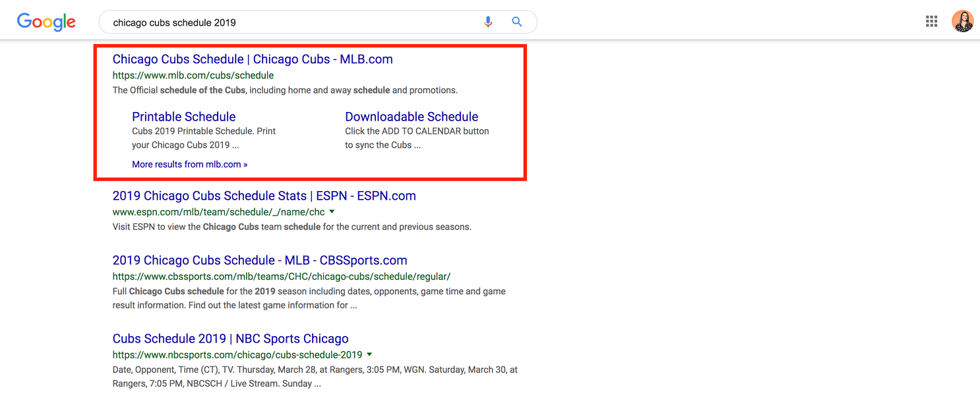The image size is (980, 398).
Task: Click the snippet 'Click the ADD TO CALENDAR button'
Action: tap(417, 131)
